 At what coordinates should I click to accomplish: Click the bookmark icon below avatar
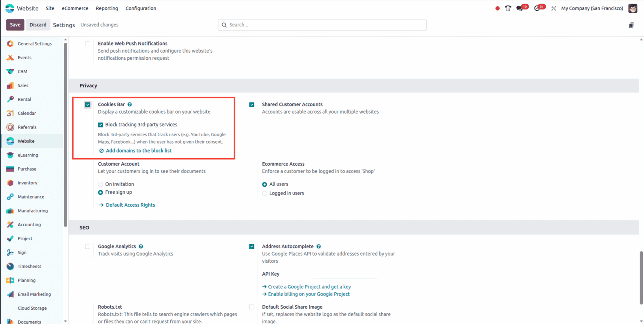(x=631, y=25)
